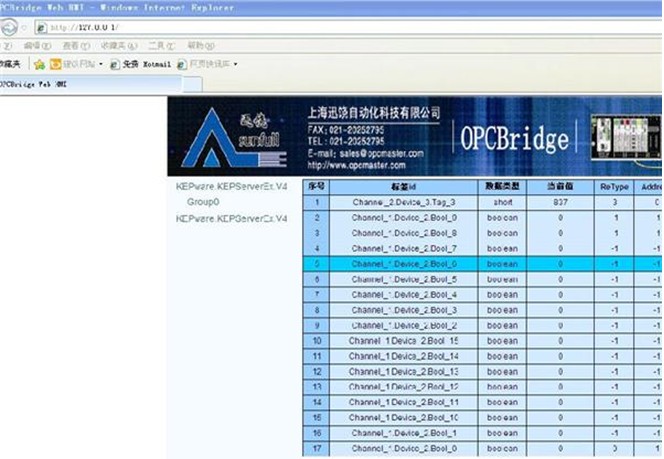Click the favorites star icon
Image resolution: width=664 pixels, height=459 pixels.
pos(39,64)
